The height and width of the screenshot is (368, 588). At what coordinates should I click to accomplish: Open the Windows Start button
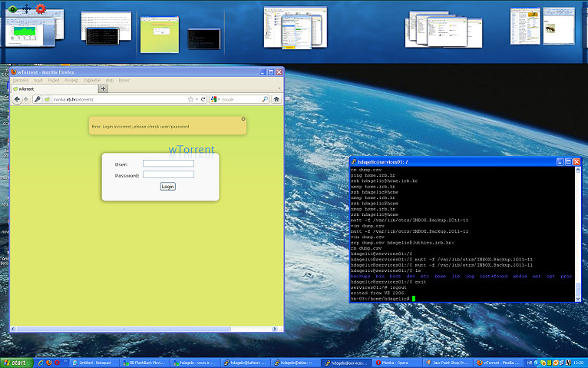point(16,363)
